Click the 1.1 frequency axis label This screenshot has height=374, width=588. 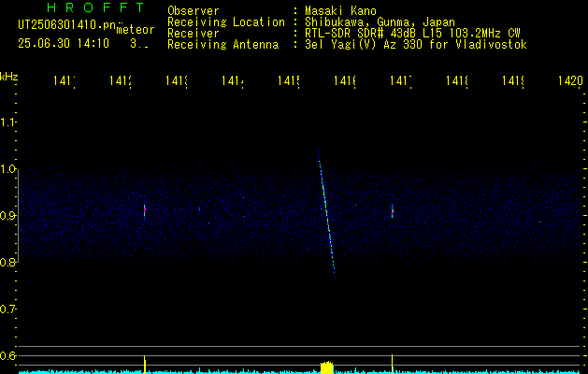click(x=7, y=122)
